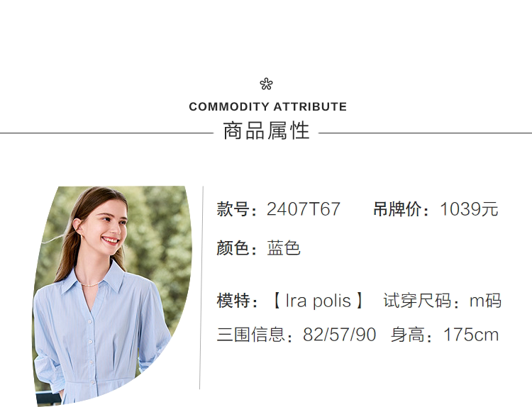This screenshot has height=407, width=532.
Task: Click the small flower icon above the heading
Action: [266, 84]
